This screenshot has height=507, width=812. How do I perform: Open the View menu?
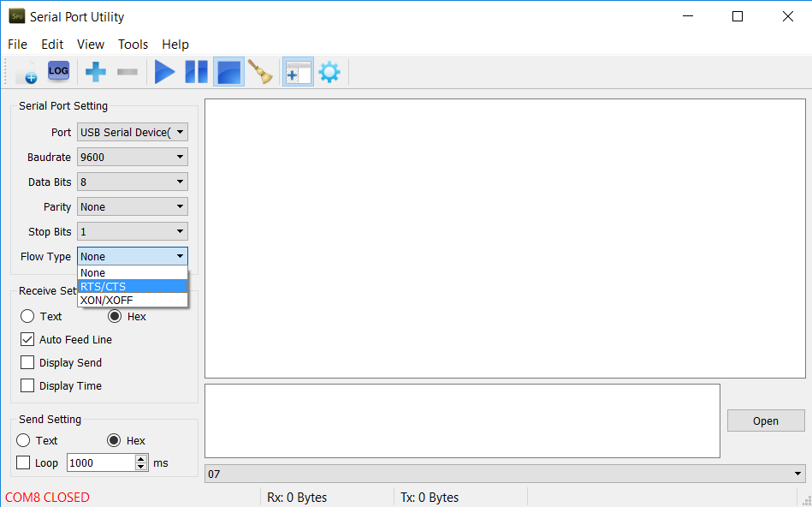click(91, 45)
